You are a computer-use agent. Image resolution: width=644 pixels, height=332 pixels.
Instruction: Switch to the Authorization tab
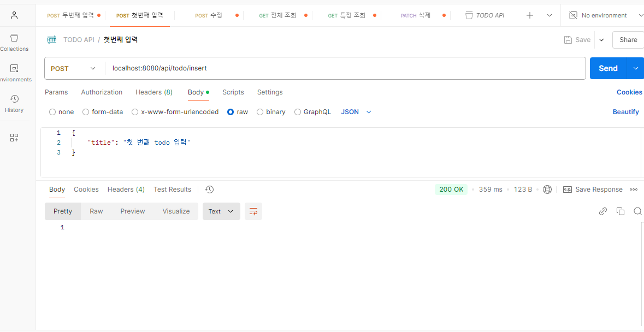point(102,92)
